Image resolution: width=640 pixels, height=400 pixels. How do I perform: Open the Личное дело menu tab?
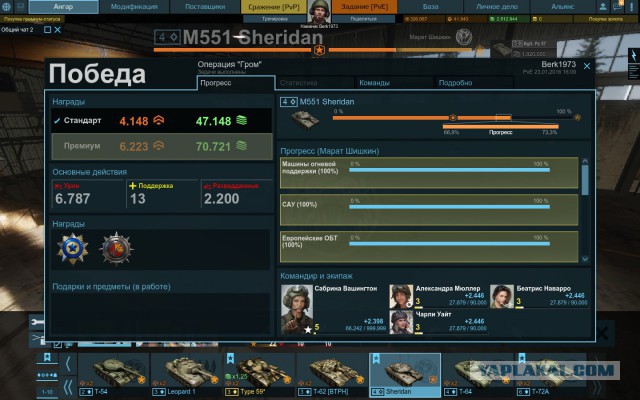pos(497,7)
